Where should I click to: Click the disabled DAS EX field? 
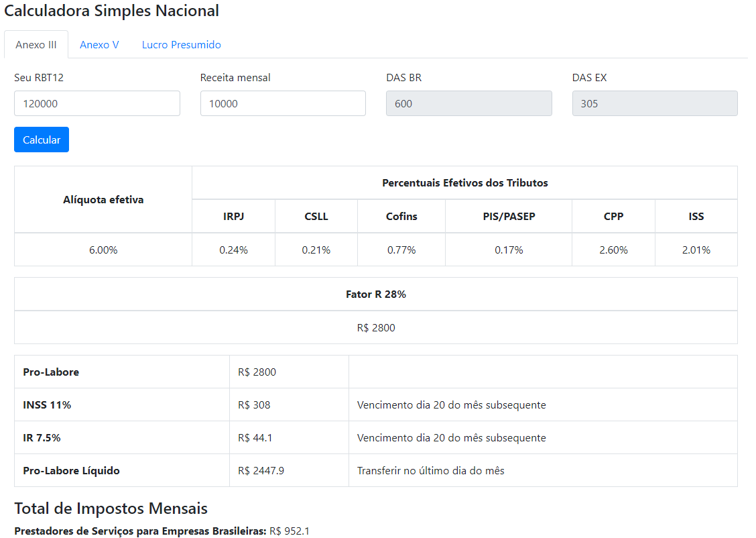[655, 103]
